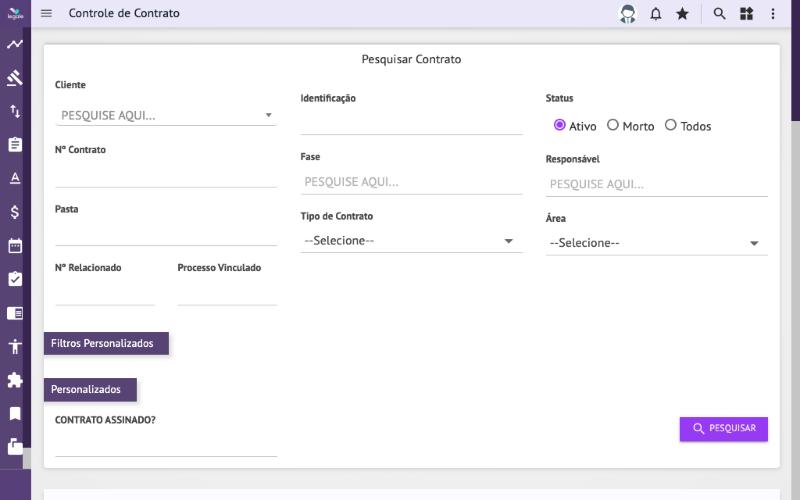Click the Personalizados tab button

pos(90,389)
